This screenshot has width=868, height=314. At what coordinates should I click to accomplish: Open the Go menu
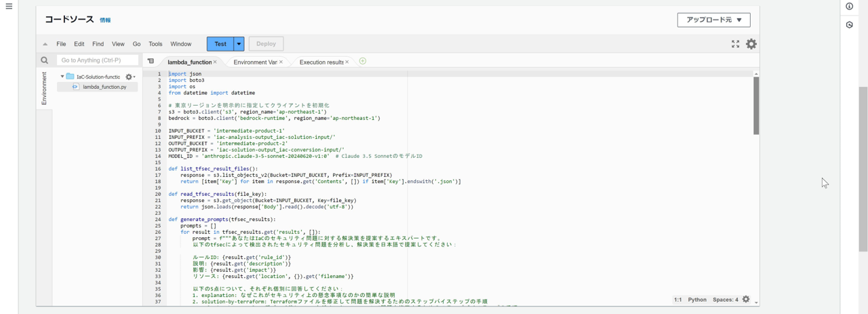click(x=136, y=44)
